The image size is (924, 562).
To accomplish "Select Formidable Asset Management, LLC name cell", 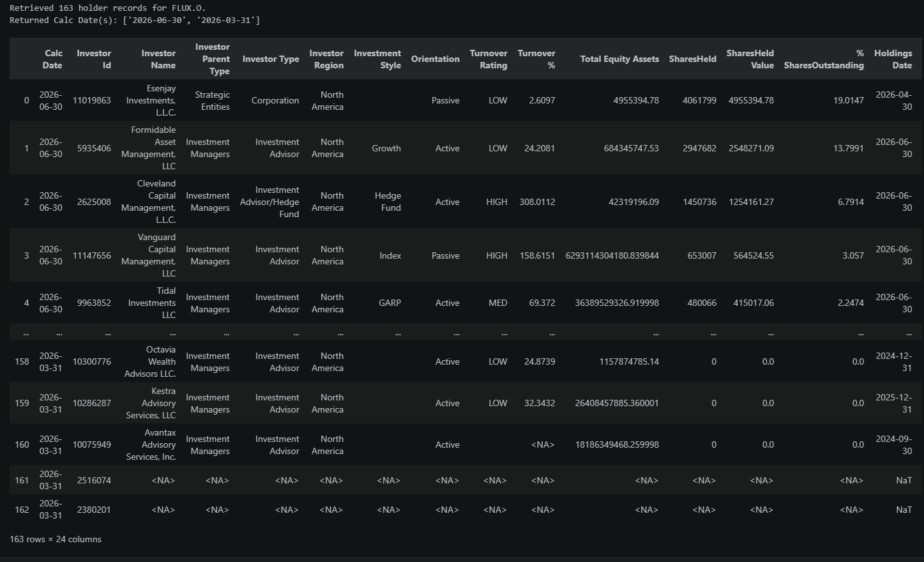I will [x=149, y=148].
